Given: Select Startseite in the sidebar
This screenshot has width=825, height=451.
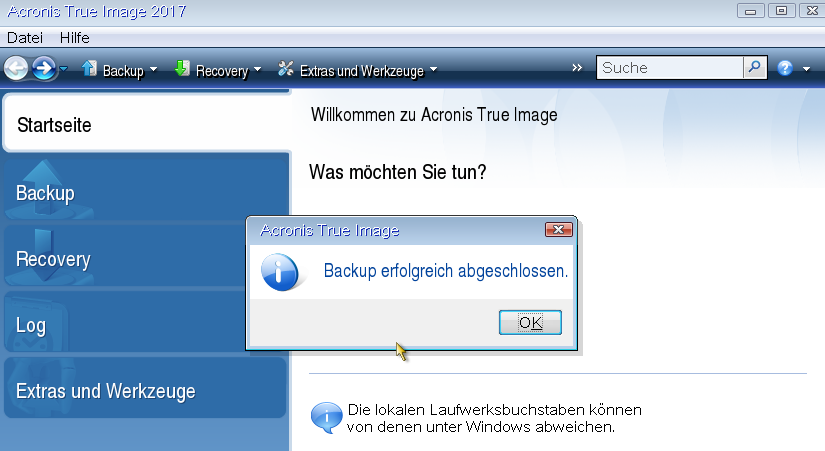Looking at the screenshot, I should pyautogui.click(x=146, y=125).
